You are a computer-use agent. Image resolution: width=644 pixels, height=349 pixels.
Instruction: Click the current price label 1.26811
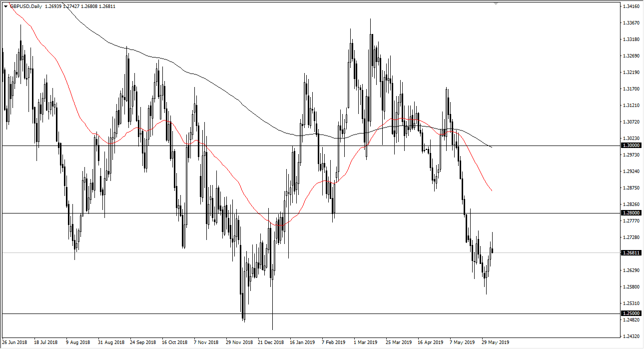click(x=632, y=253)
